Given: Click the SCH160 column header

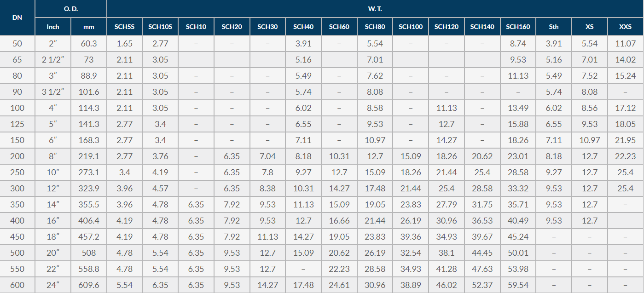Looking at the screenshot, I should click(x=518, y=27).
